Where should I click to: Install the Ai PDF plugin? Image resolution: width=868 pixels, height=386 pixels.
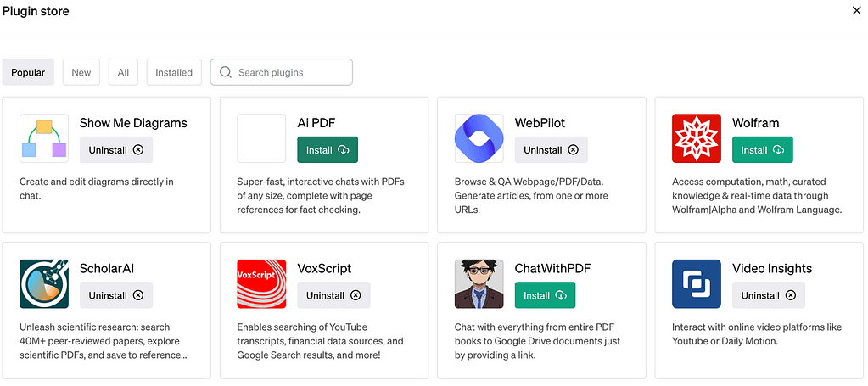click(x=328, y=149)
